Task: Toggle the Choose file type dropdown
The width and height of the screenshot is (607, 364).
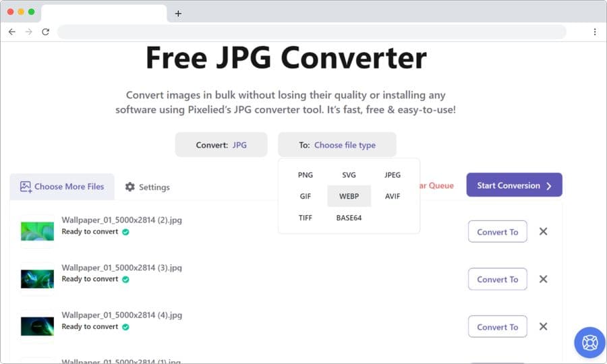Action: [x=337, y=145]
